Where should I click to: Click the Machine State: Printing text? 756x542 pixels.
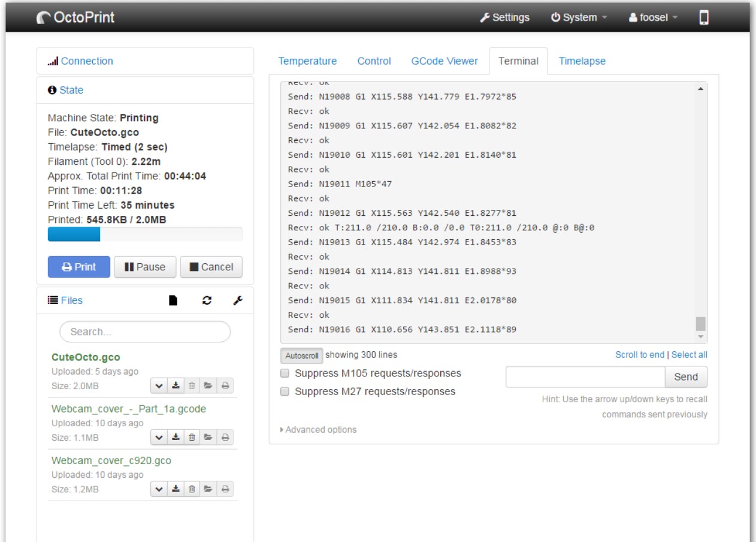(x=103, y=118)
